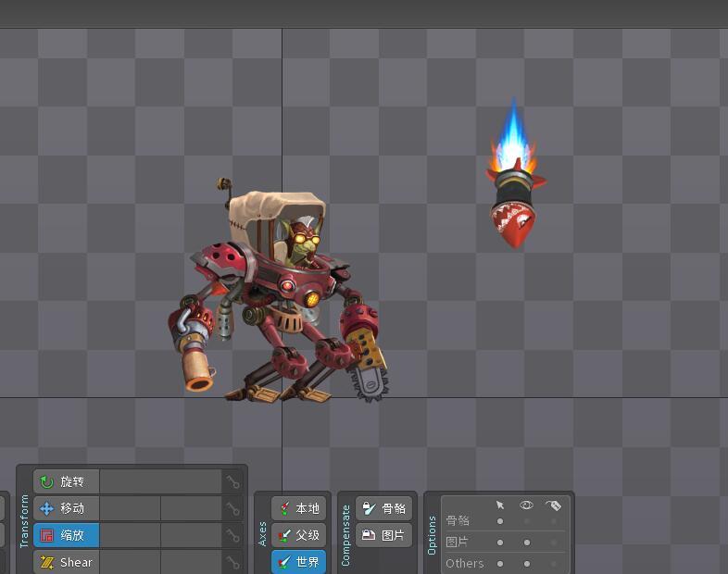Viewport: 728px width, 574px height.
Task: Toggle 骨骼 selectable dot in Options
Action: (500, 521)
